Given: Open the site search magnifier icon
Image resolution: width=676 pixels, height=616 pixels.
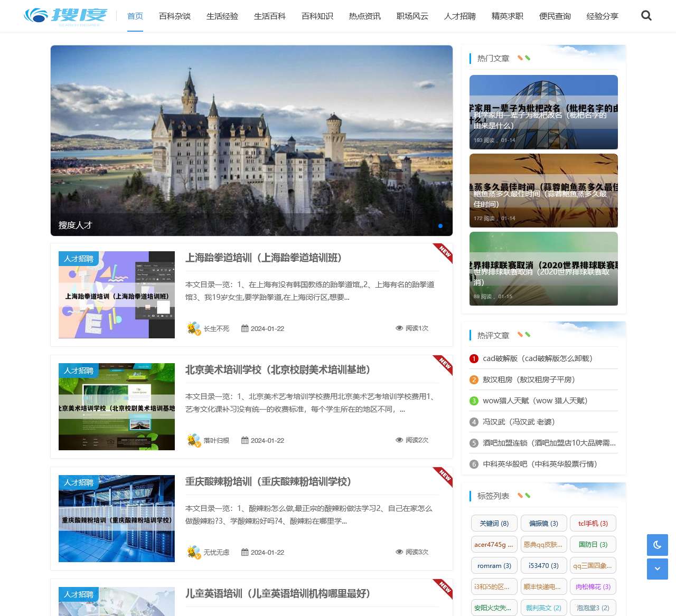Looking at the screenshot, I should (646, 16).
